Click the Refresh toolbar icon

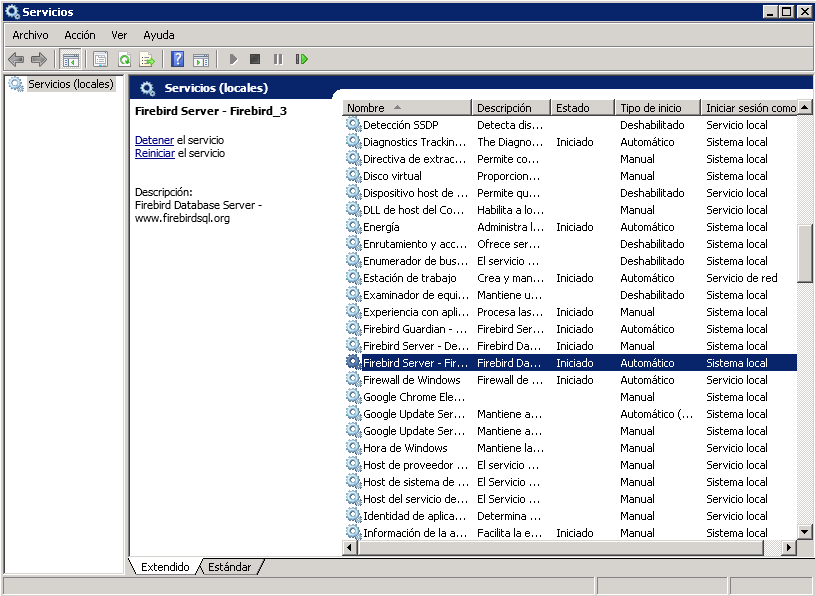[x=124, y=60]
